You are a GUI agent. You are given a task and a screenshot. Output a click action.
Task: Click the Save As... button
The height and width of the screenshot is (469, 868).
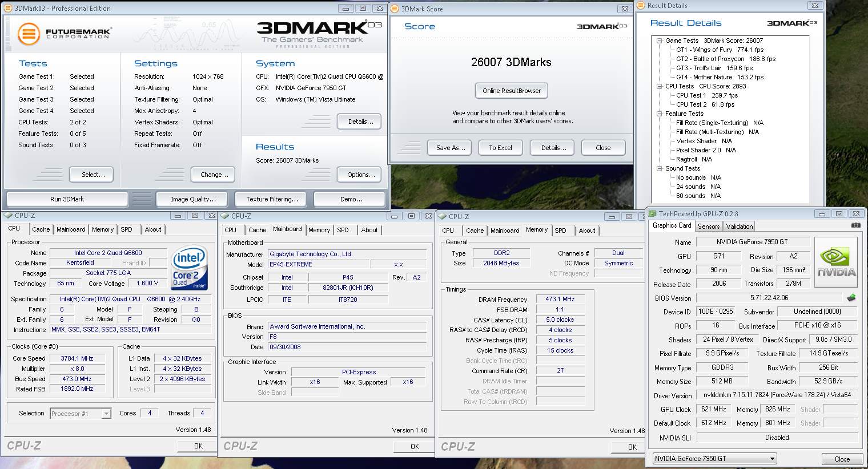451,148
